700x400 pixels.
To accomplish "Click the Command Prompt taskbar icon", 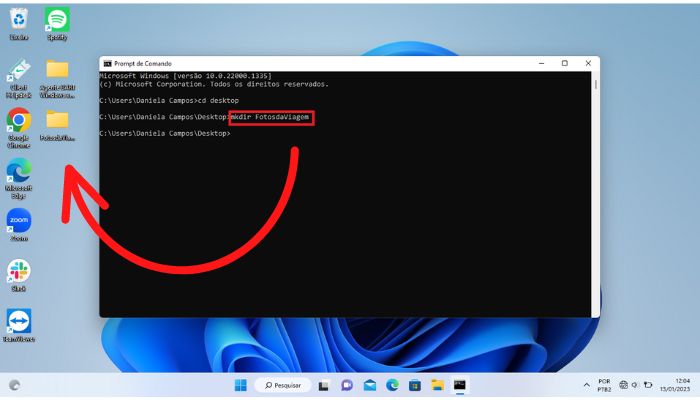I will (x=460, y=385).
